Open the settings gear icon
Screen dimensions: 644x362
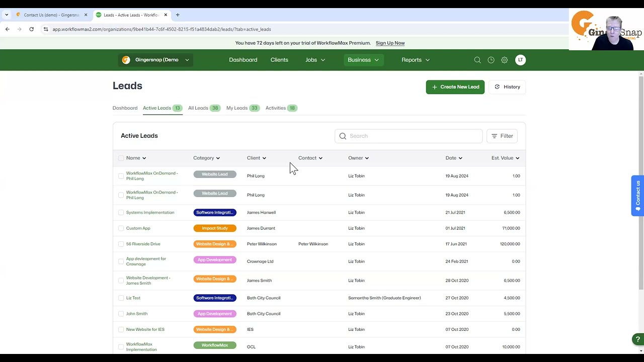(505, 60)
